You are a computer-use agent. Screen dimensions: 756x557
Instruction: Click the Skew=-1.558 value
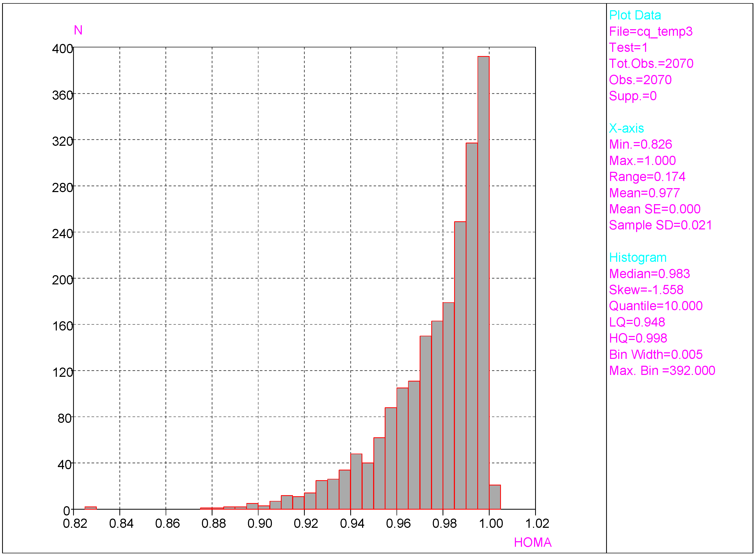[646, 290]
